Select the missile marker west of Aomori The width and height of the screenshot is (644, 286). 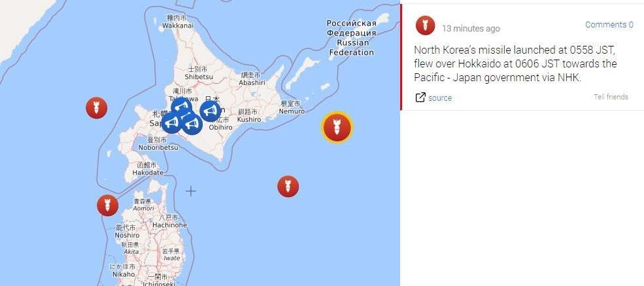point(108,206)
